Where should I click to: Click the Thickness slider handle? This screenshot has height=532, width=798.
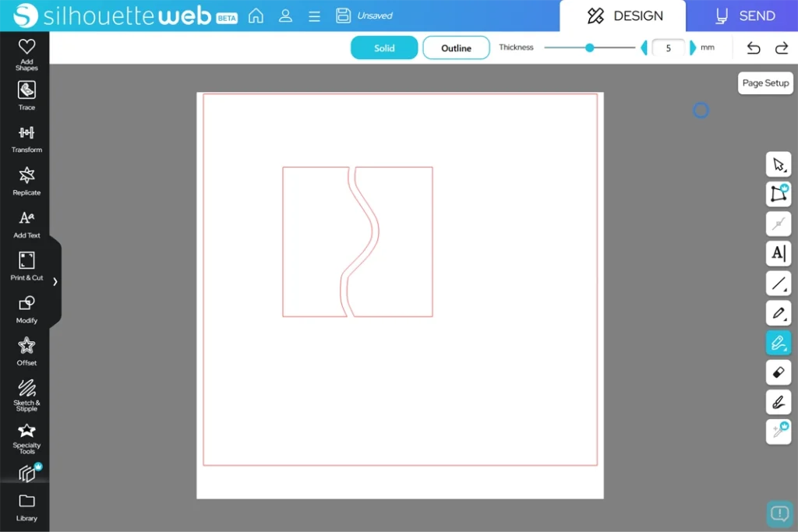[x=590, y=48]
